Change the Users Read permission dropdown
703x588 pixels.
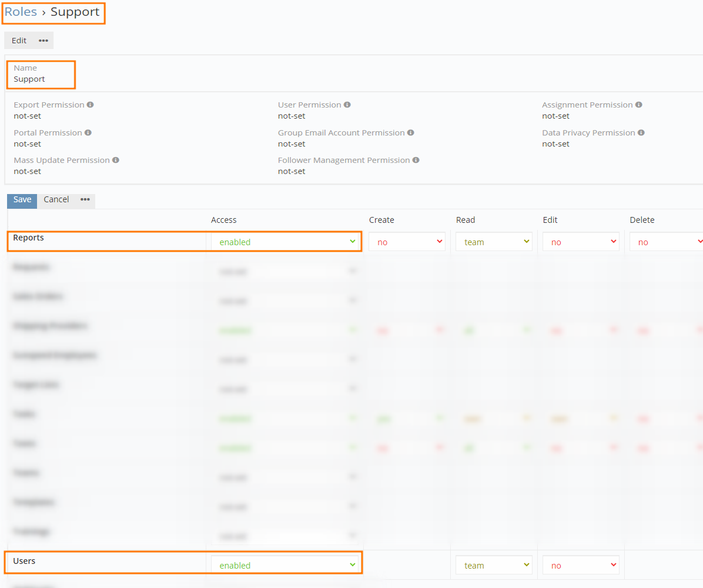click(494, 566)
